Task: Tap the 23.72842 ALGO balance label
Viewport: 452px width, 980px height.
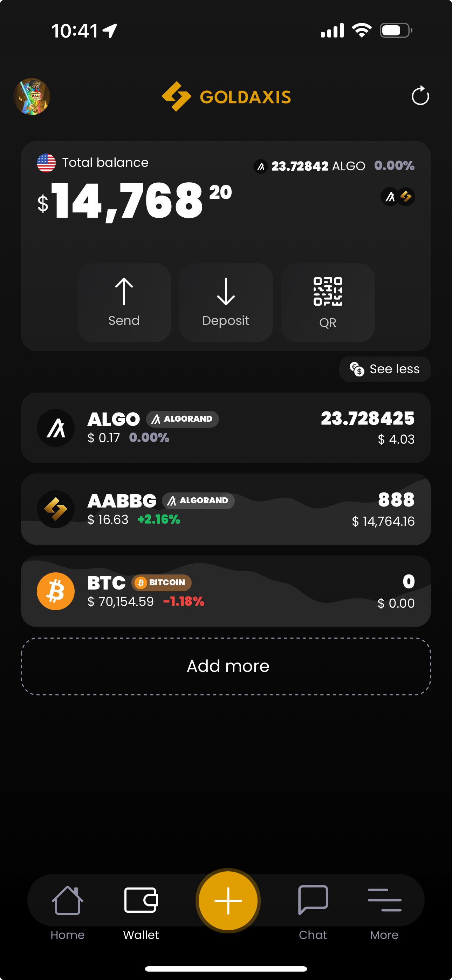Action: (x=318, y=166)
